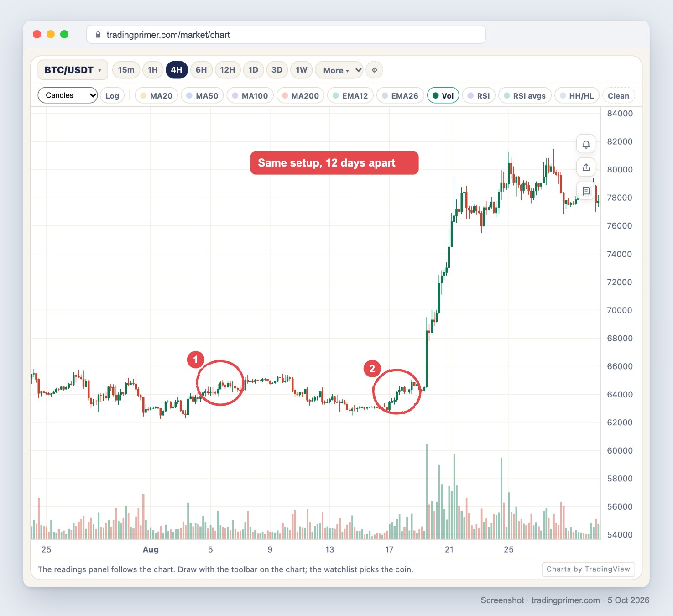673x616 pixels.
Task: Select the 1W timeframe
Action: pos(302,70)
